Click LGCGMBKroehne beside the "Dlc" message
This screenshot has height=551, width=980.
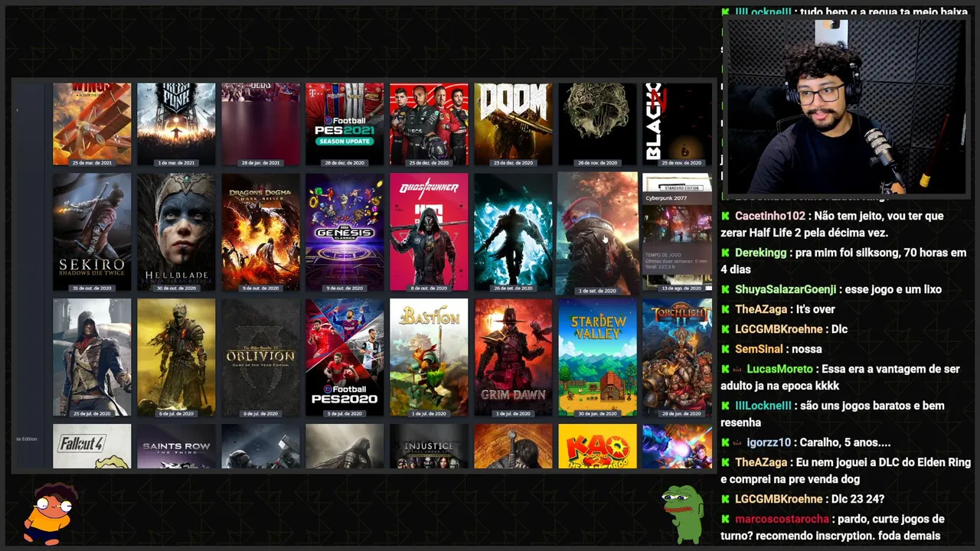pyautogui.click(x=779, y=329)
